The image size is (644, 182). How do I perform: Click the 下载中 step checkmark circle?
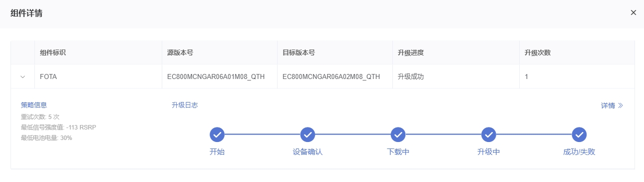(398, 134)
